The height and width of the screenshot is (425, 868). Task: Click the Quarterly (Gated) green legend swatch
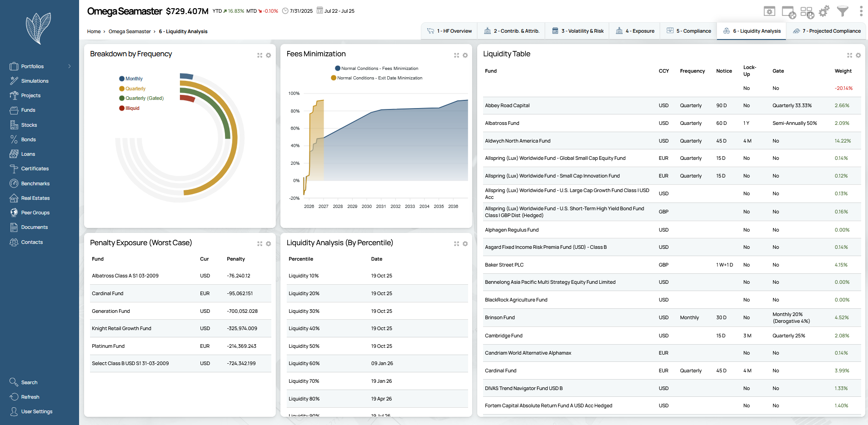point(122,98)
